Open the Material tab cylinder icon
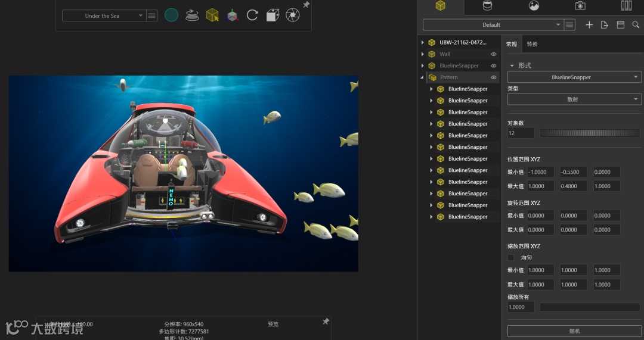The height and width of the screenshot is (340, 644). click(487, 6)
